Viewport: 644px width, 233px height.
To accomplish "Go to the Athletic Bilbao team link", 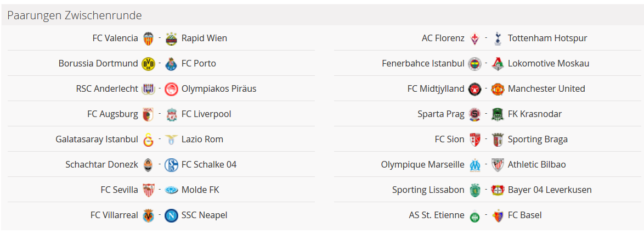I will [536, 165].
